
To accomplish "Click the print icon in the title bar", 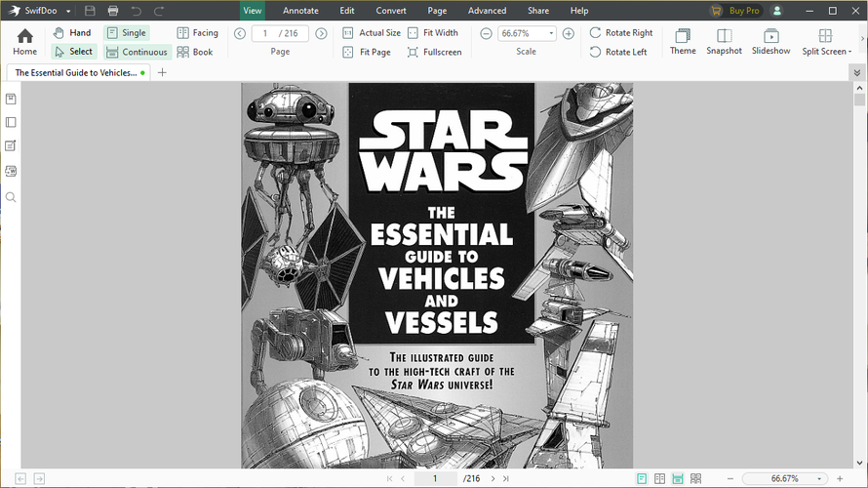I will (113, 11).
